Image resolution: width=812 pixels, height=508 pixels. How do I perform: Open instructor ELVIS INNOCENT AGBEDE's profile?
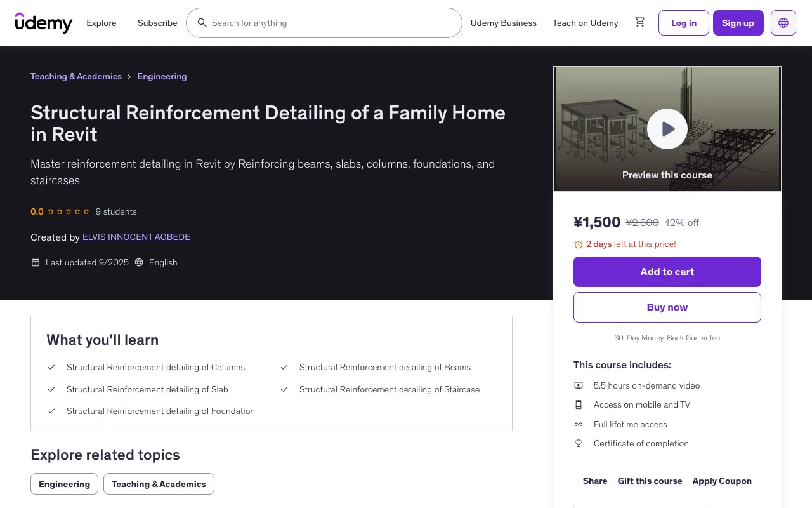(136, 237)
